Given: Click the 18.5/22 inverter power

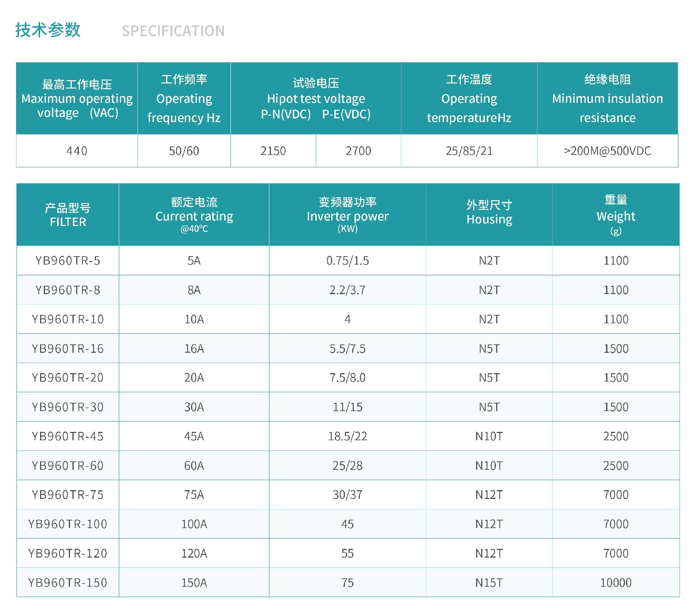Looking at the screenshot, I should click(347, 436).
